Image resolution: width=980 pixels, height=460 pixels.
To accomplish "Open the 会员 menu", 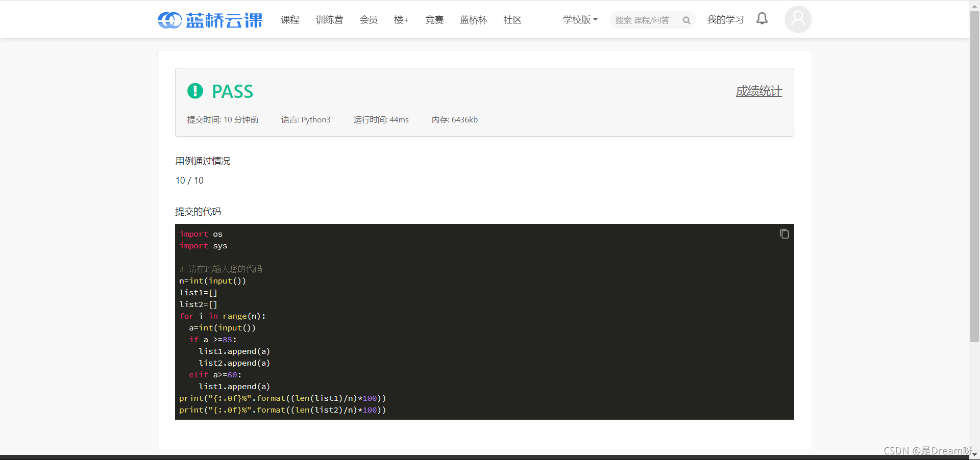I will coord(369,20).
